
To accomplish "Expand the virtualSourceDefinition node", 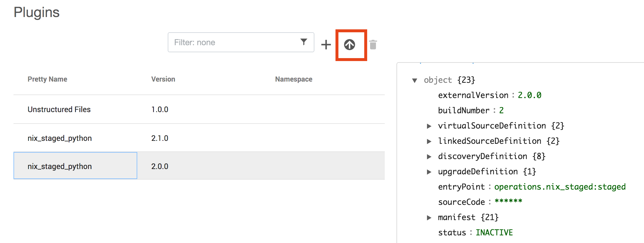I will [x=429, y=126].
